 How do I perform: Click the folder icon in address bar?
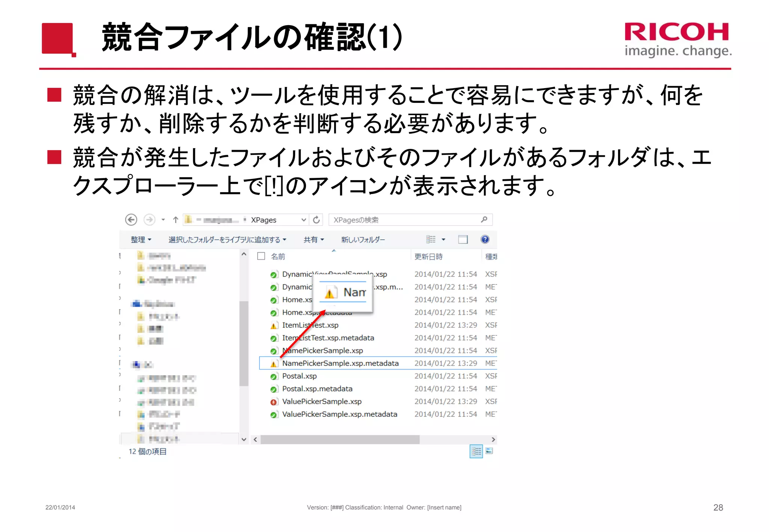[x=188, y=219]
